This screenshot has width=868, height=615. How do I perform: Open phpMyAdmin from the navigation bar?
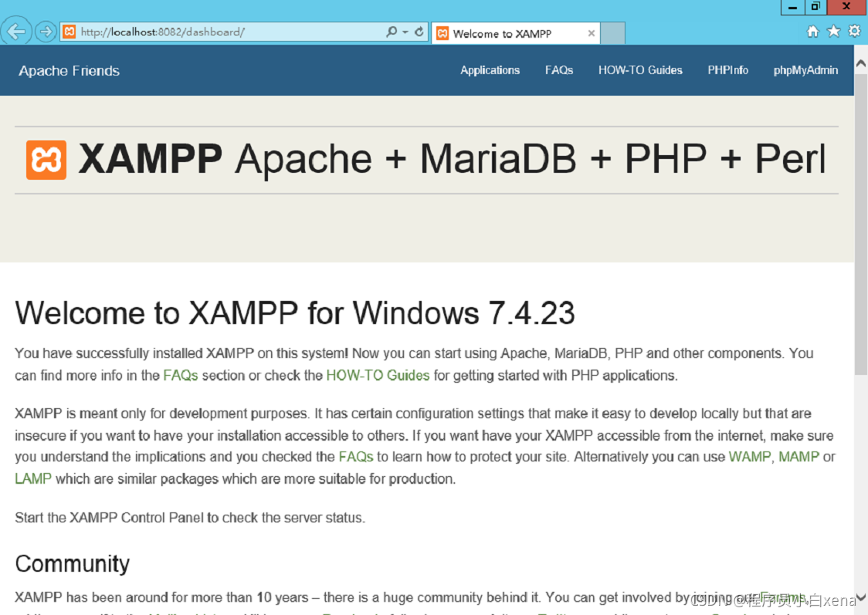805,70
